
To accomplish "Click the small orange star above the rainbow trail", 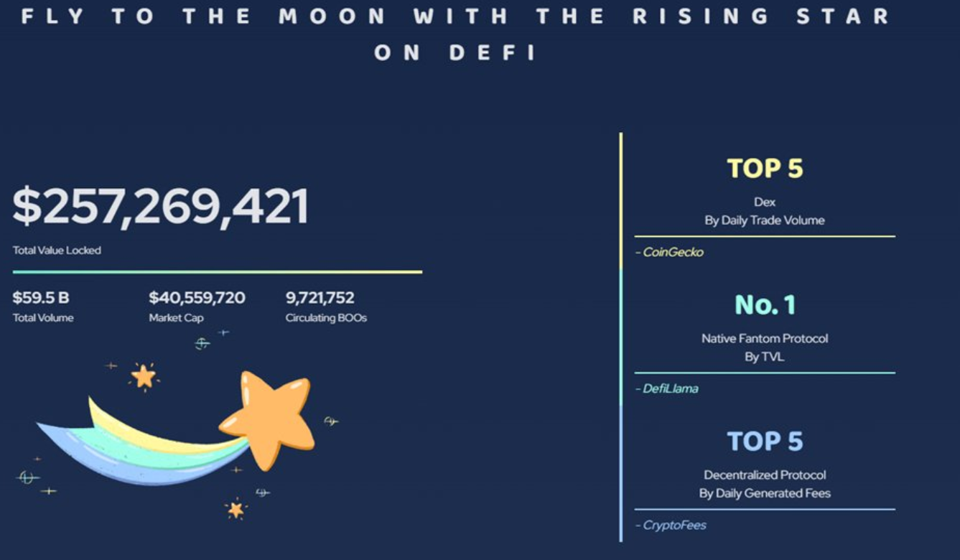I will click(x=144, y=375).
